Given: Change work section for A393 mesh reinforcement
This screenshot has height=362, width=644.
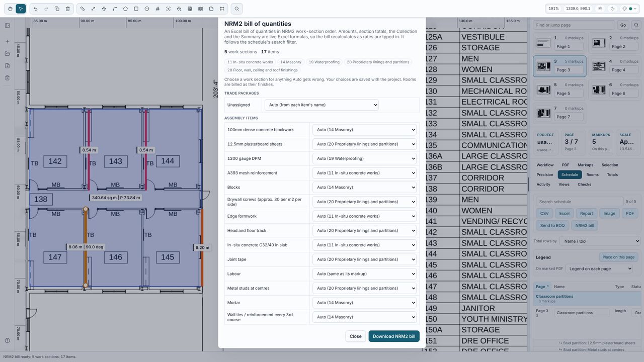Looking at the screenshot, I should tap(364, 173).
